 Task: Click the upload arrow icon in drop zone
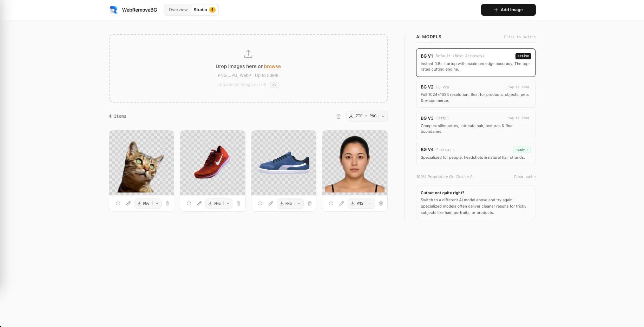click(248, 54)
